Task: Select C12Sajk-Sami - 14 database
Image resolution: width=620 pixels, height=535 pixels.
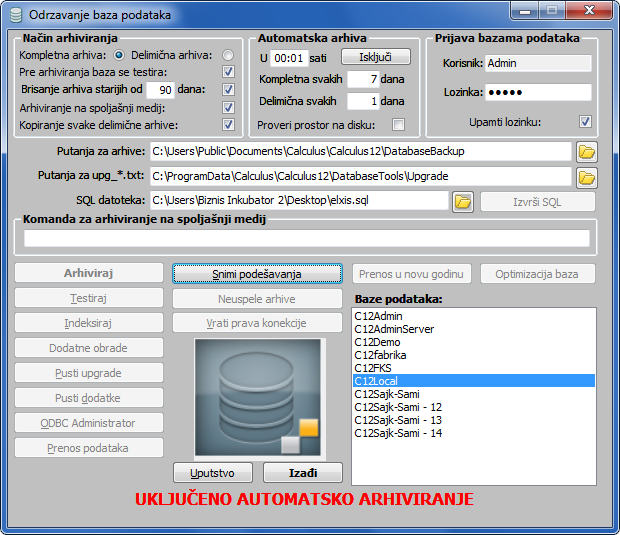Action: tap(474, 433)
